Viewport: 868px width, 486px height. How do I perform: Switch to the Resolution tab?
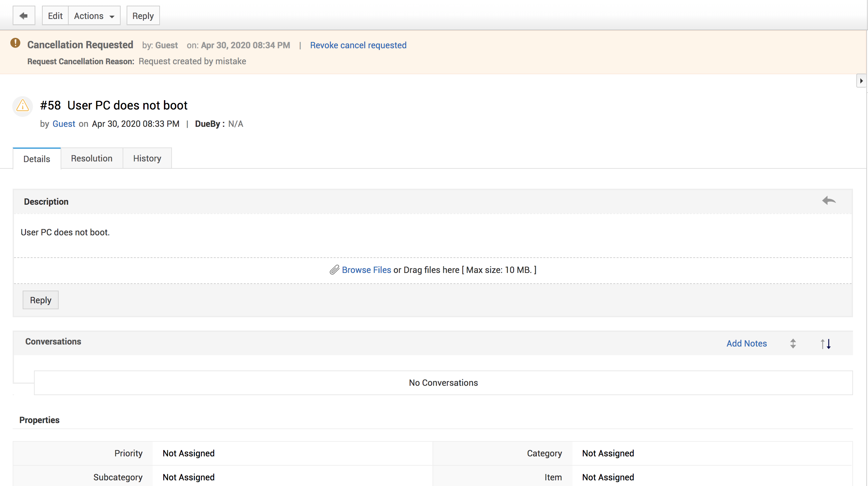coord(92,158)
